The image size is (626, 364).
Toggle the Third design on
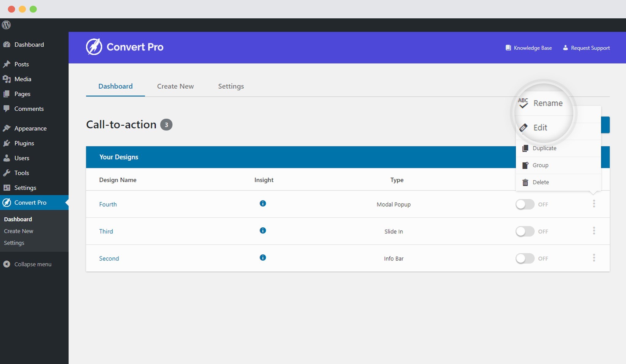tap(525, 231)
